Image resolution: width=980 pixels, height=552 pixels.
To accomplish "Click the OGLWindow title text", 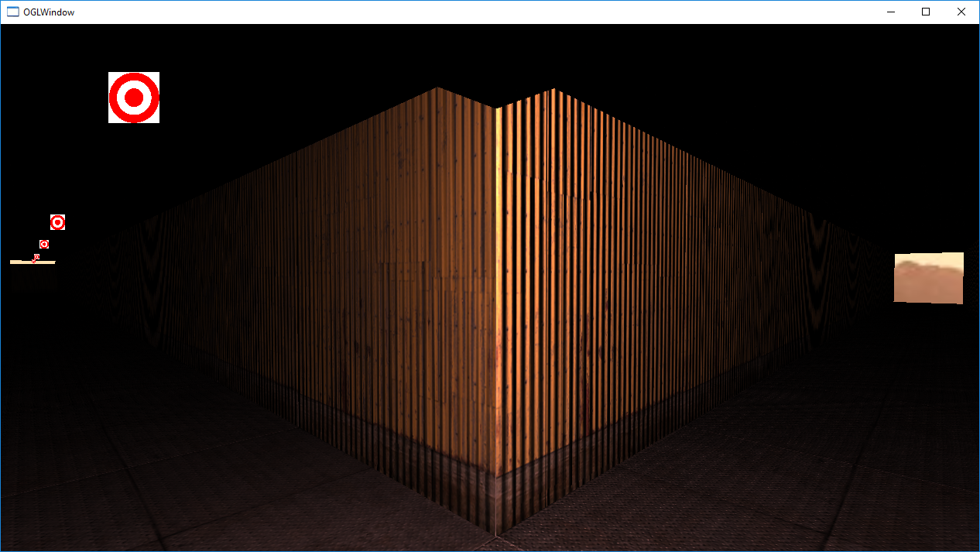I will [x=49, y=12].
